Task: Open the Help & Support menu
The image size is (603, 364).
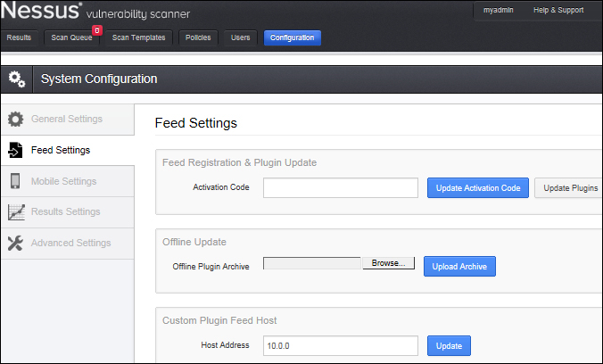Action: click(558, 10)
